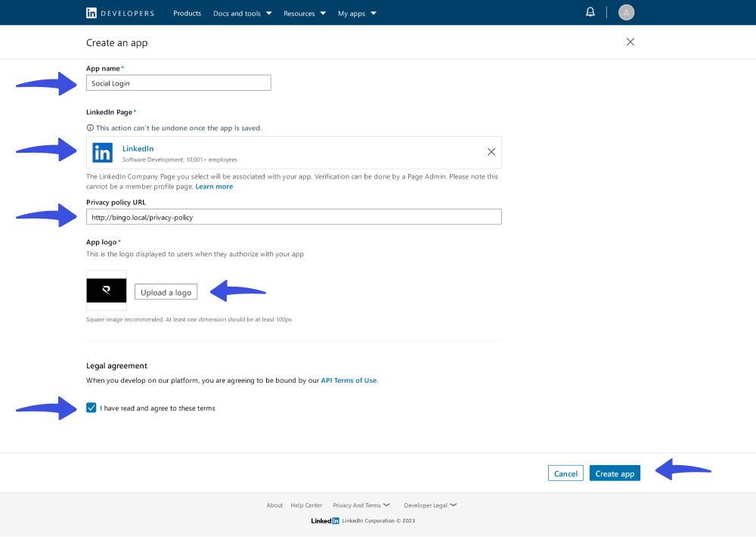Image resolution: width=756 pixels, height=537 pixels.
Task: Click the app logo preview thumbnail
Action: [x=107, y=290]
